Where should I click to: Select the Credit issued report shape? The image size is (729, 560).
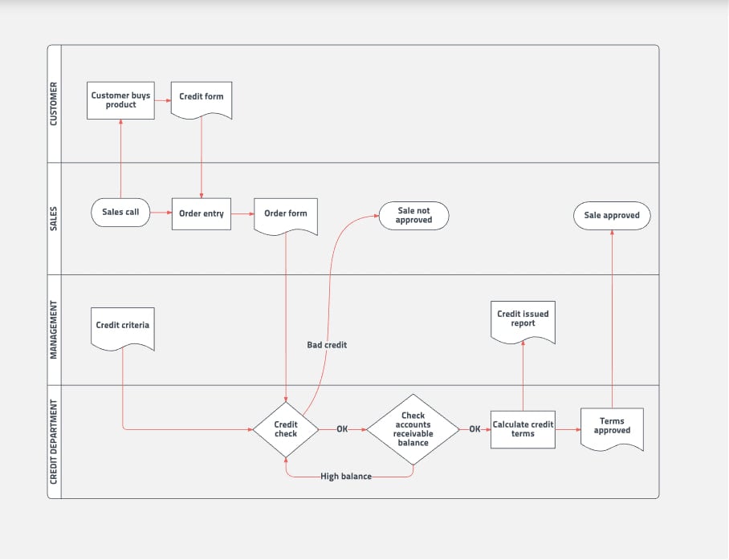point(523,319)
